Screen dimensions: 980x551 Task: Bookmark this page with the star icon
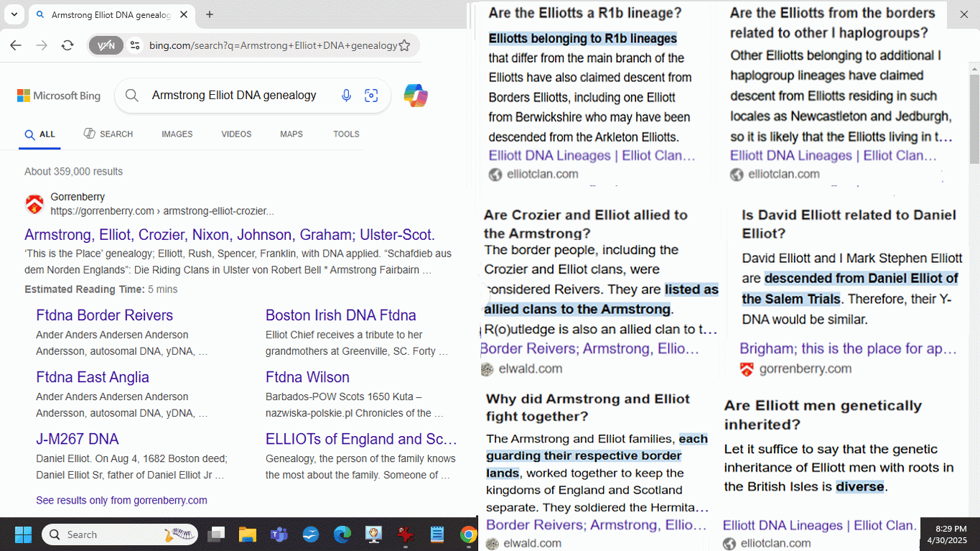[x=404, y=45]
